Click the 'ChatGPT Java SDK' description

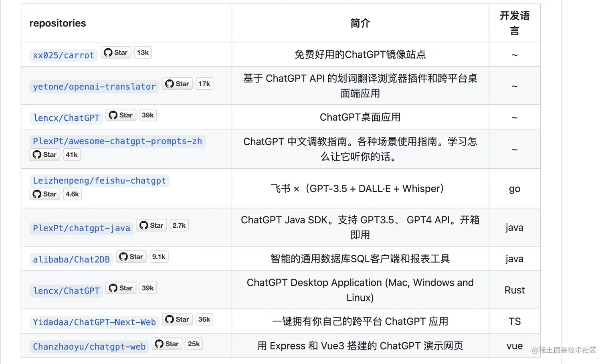[x=360, y=227]
